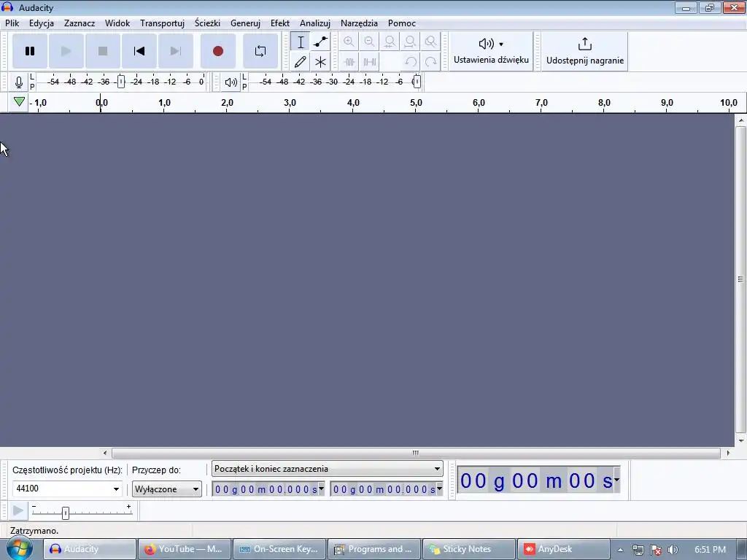Image resolution: width=747 pixels, height=560 pixels.
Task: Open the Edycja menu
Action: tap(42, 23)
